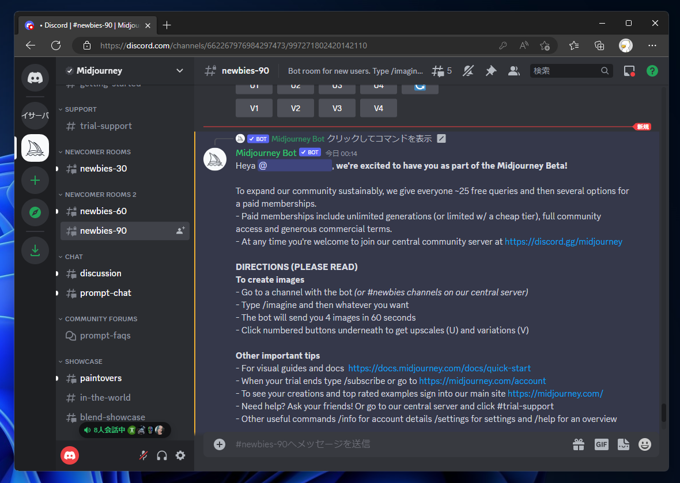Open the GIF picker
Viewport: 680px width, 483px height.
tap(601, 444)
